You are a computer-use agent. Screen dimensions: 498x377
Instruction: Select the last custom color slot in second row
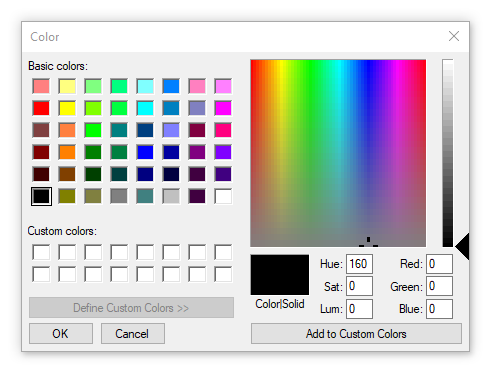(223, 274)
